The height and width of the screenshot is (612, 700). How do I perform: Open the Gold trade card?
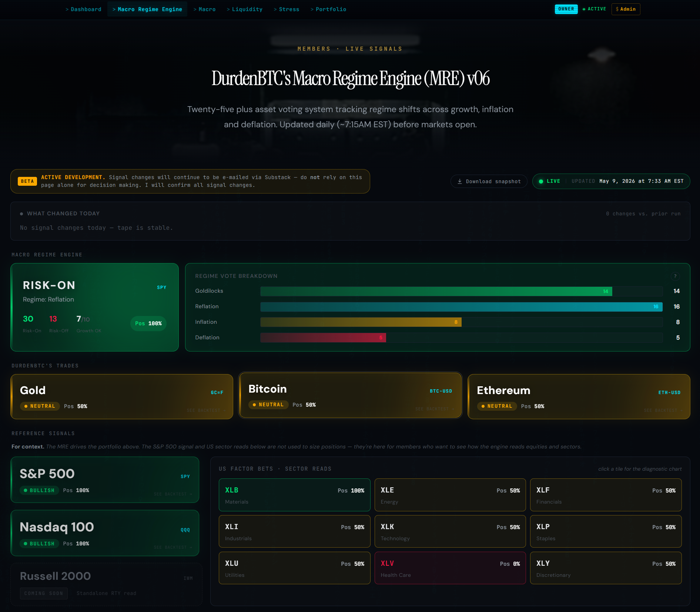click(x=122, y=397)
